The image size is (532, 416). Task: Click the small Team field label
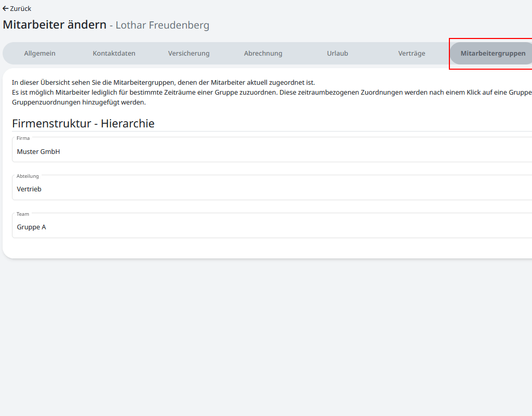23,214
